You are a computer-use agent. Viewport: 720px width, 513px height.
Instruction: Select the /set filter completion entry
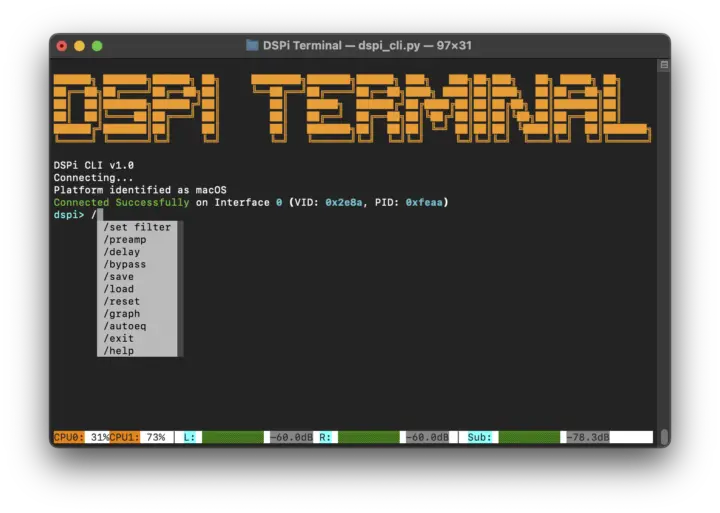coord(137,227)
